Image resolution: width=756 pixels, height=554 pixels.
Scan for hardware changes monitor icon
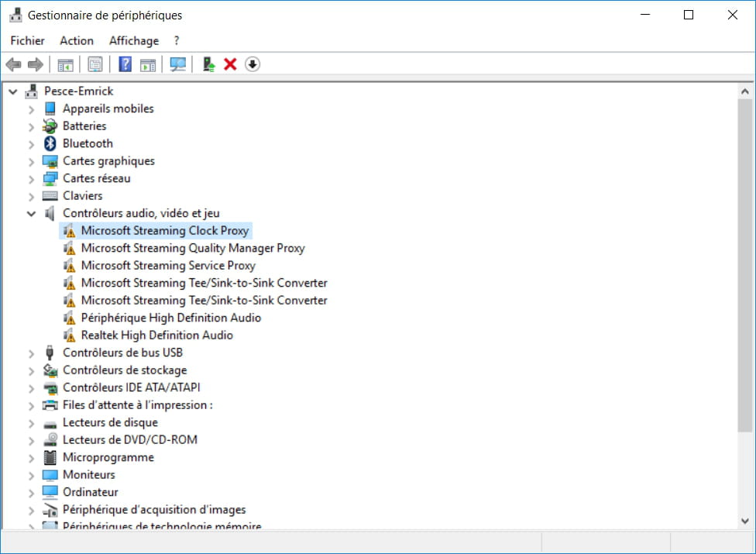[178, 64]
